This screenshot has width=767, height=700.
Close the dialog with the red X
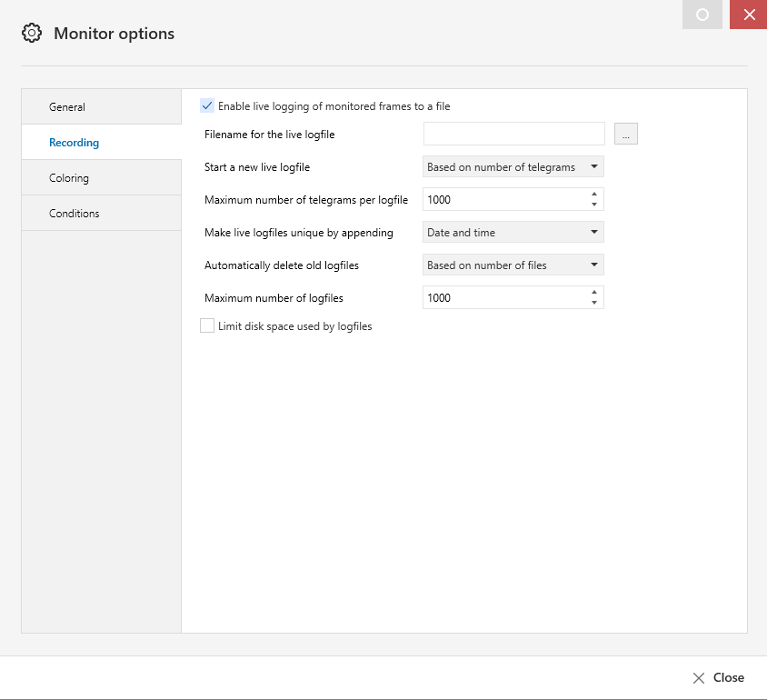[749, 15]
